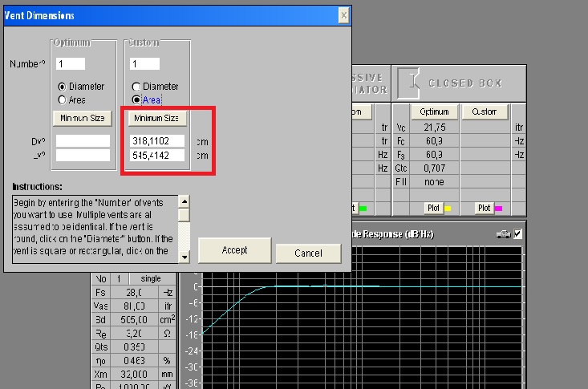The height and width of the screenshot is (389, 588).
Task: Click the magenta Plot color swatch
Action: [x=498, y=208]
